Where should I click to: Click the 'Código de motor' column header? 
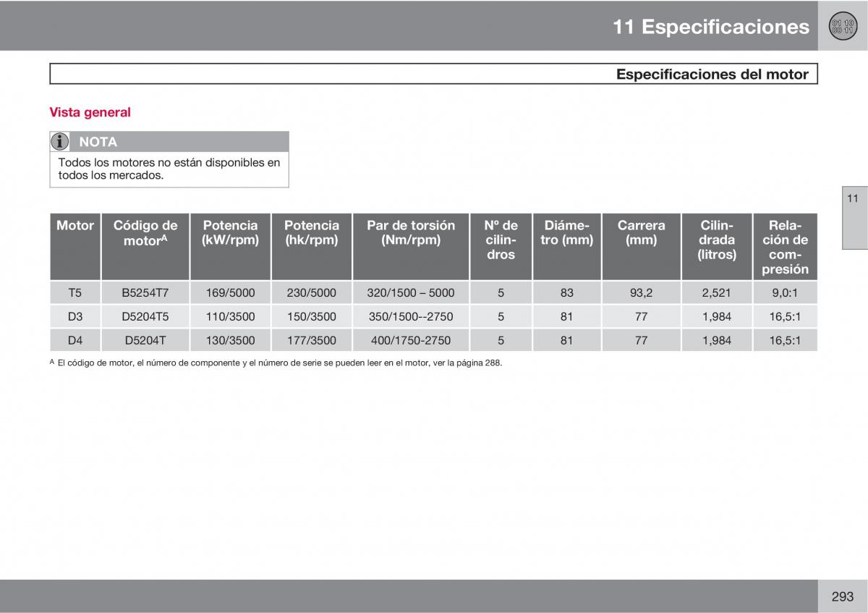point(145,246)
